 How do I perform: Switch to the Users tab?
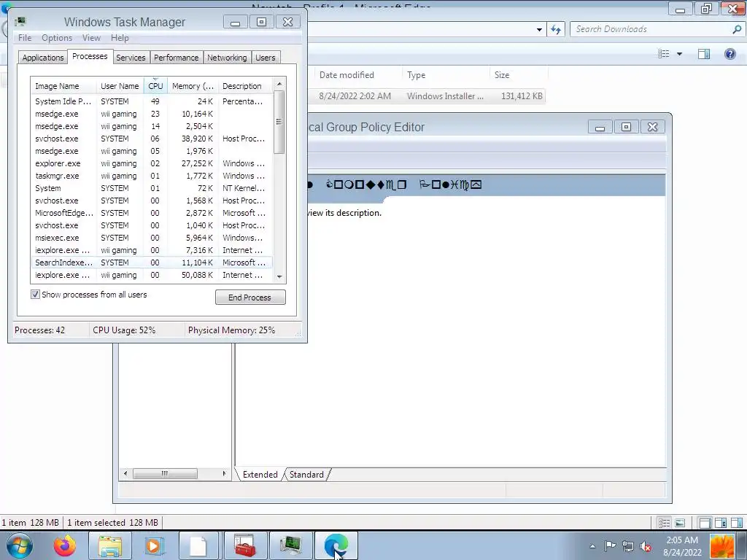pyautogui.click(x=266, y=58)
